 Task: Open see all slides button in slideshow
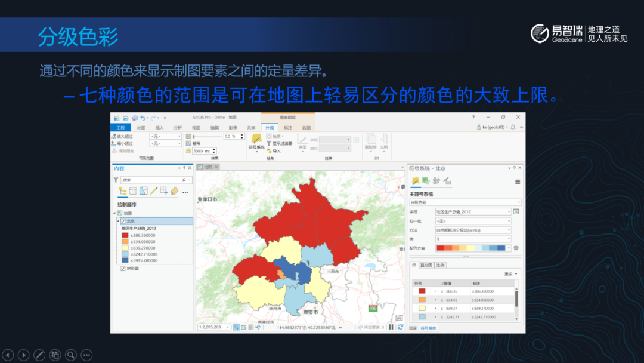coord(55,355)
